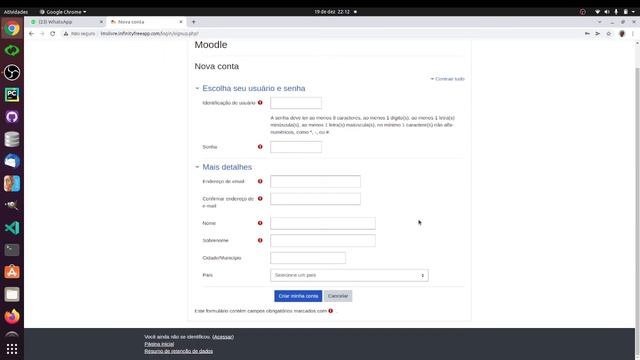Click the Cancelar button
This screenshot has height=360, width=640.
[338, 296]
